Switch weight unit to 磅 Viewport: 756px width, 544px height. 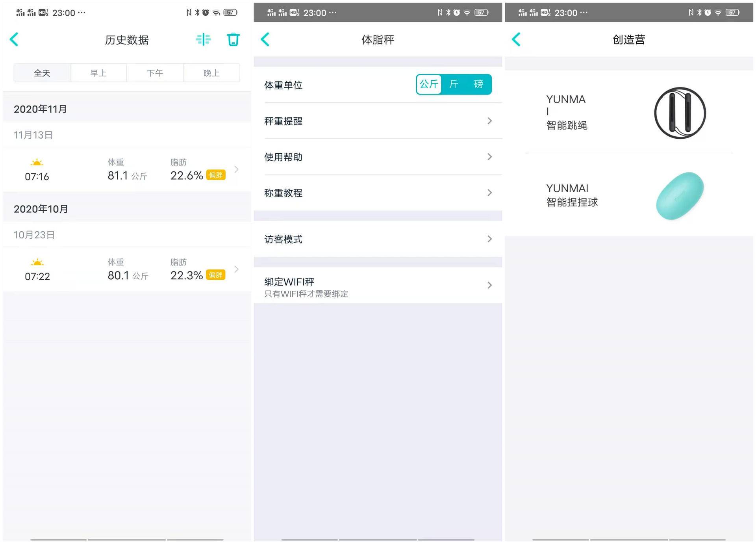479,84
